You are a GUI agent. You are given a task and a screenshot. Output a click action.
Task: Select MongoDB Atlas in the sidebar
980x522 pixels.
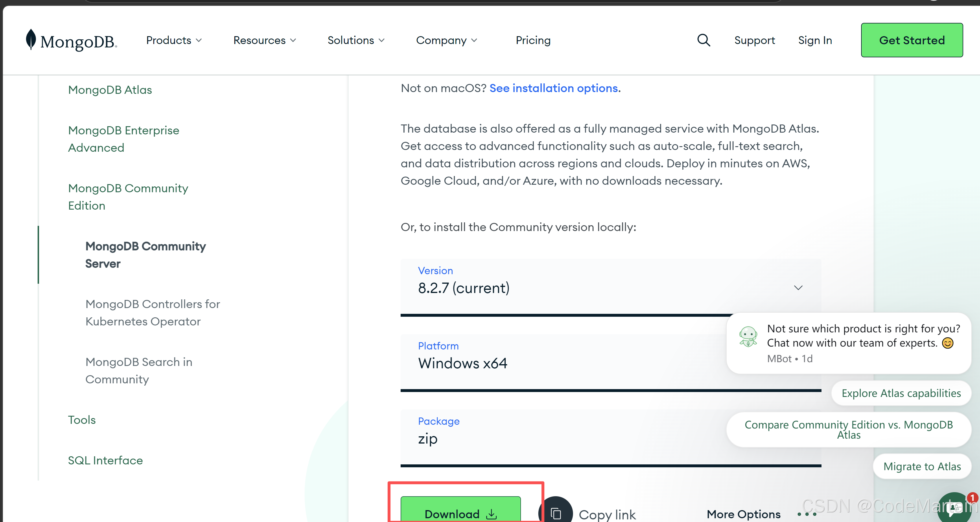pyautogui.click(x=110, y=90)
